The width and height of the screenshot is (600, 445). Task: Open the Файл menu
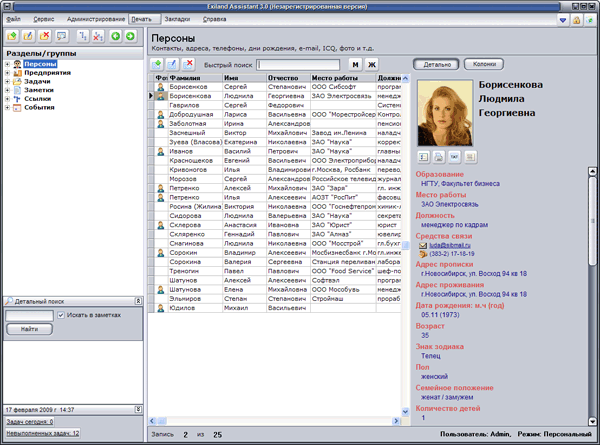(13, 19)
